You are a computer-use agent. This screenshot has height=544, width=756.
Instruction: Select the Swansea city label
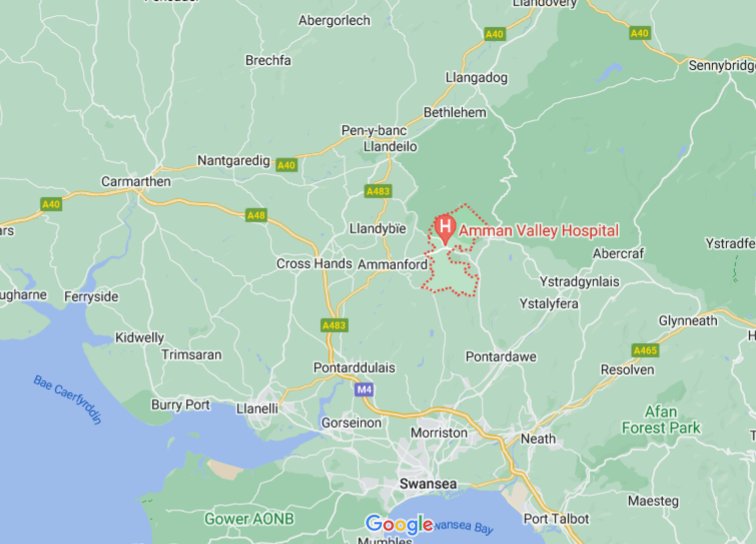click(x=428, y=484)
